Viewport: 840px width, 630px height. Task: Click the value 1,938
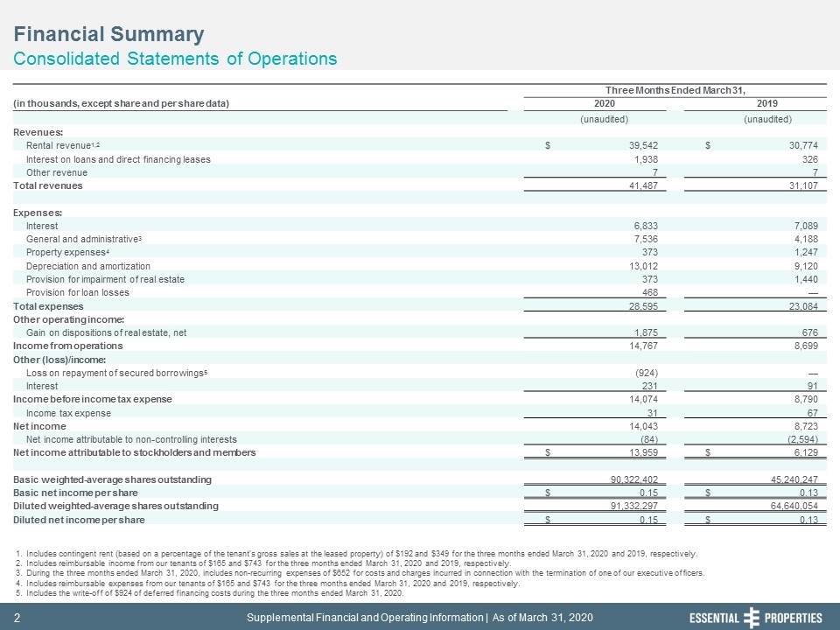click(646, 159)
